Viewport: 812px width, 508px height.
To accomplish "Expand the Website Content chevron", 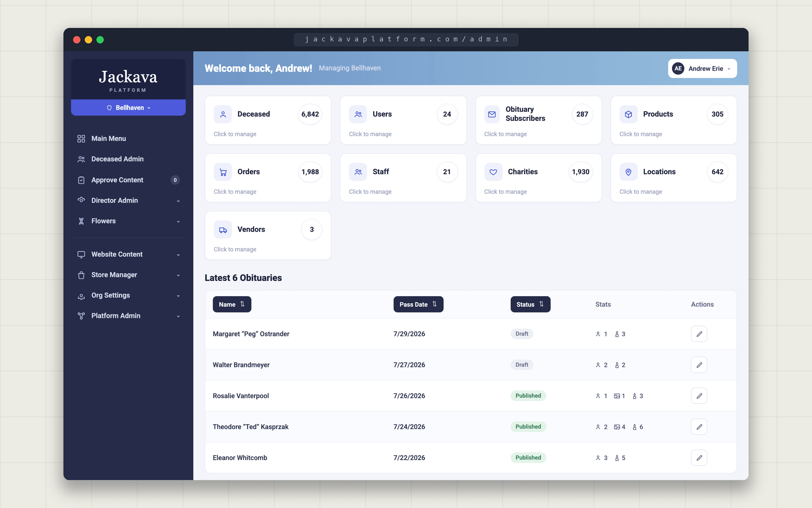I will pos(178,255).
